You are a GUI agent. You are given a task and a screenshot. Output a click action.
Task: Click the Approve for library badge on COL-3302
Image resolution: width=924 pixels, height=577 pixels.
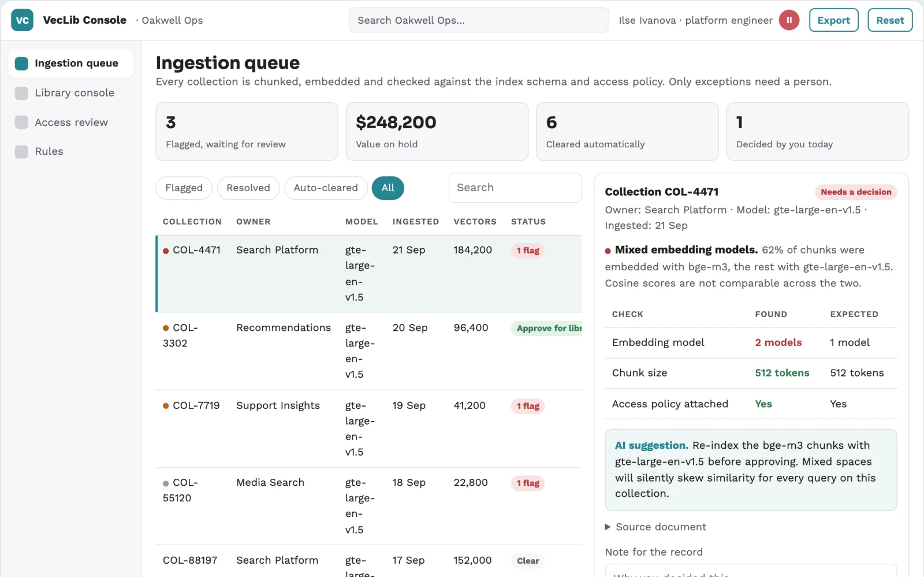click(x=546, y=328)
